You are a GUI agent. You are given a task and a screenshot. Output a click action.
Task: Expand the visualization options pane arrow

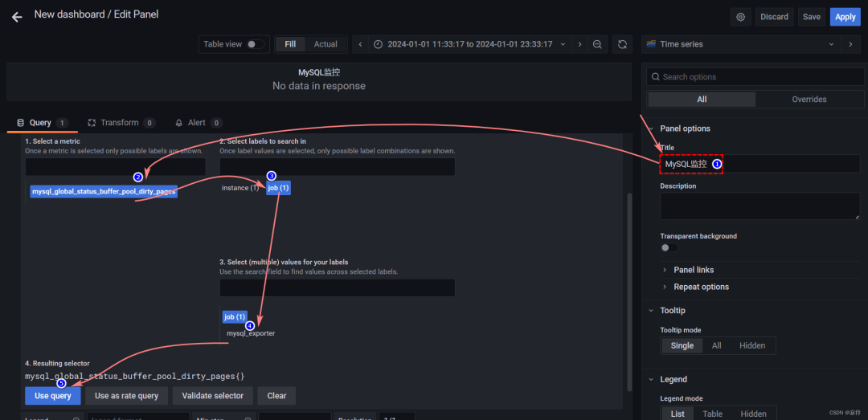tap(850, 44)
